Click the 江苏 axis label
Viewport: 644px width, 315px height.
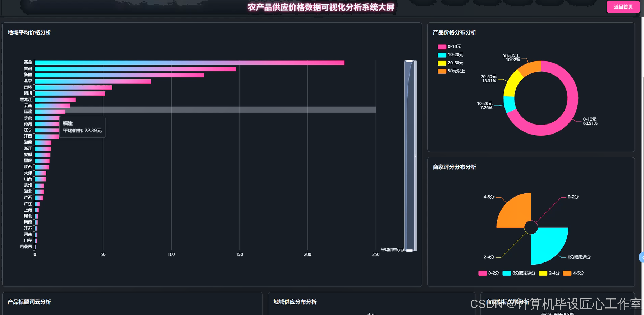(x=28, y=228)
